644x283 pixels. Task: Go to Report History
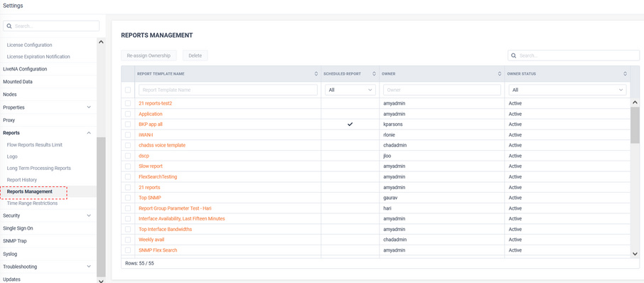tap(22, 180)
